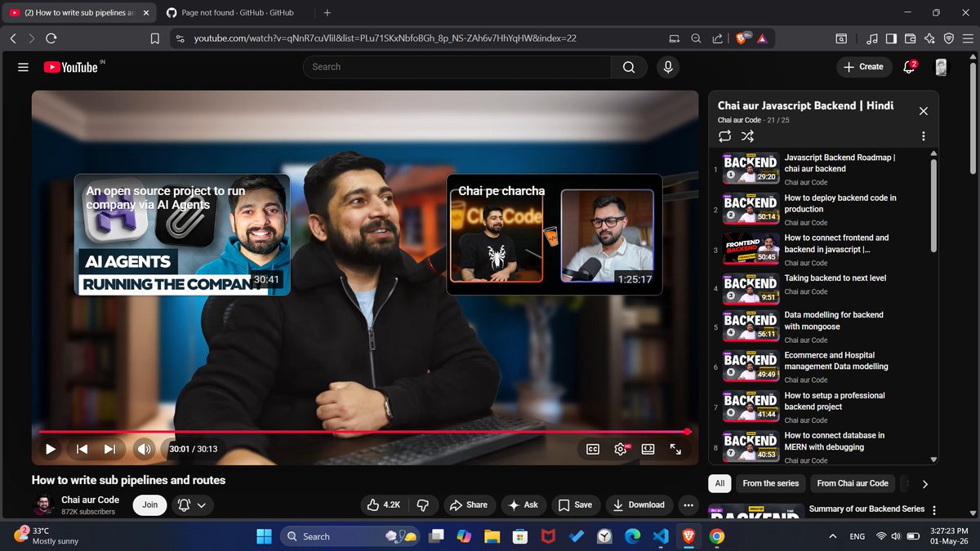Open the 'AI Agents running the company' end card

(x=182, y=234)
